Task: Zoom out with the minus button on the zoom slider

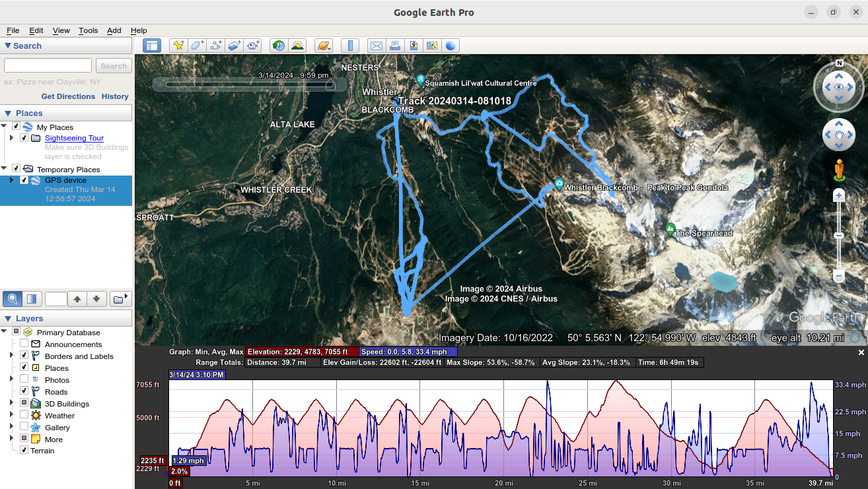Action: coord(839,275)
